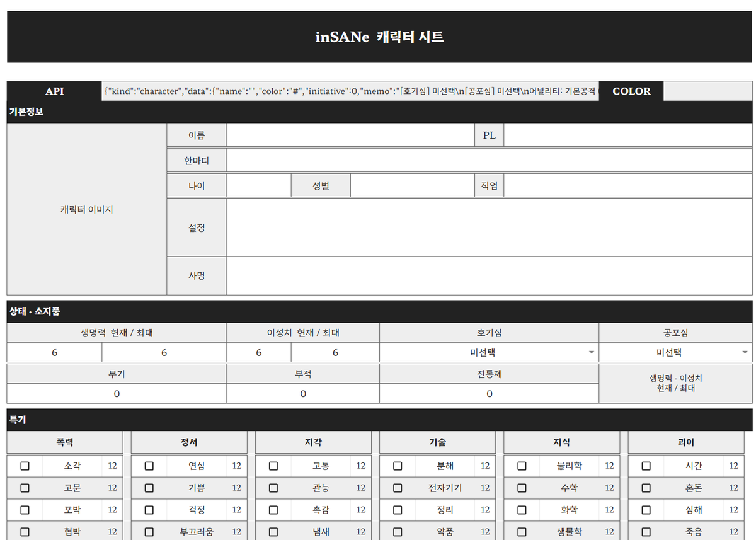Viewport: 756px width, 540px height.
Task: Click the 기술 column header
Action: point(437,442)
